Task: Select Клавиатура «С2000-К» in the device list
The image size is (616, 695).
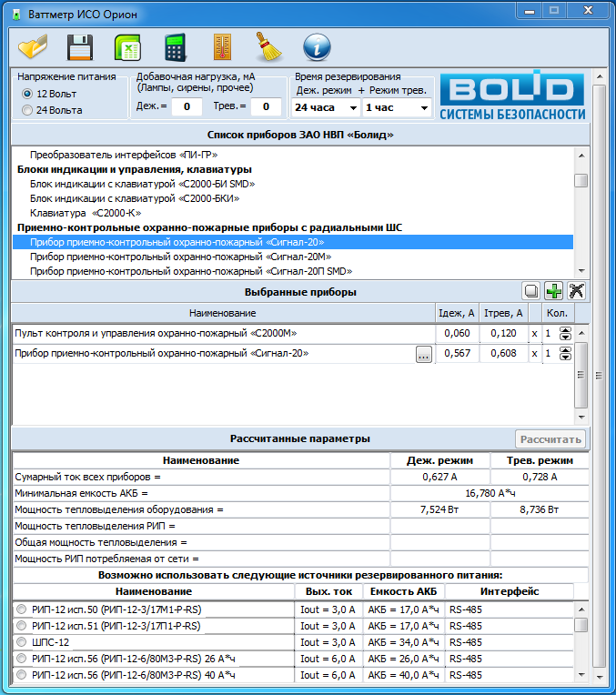Action: [80, 213]
